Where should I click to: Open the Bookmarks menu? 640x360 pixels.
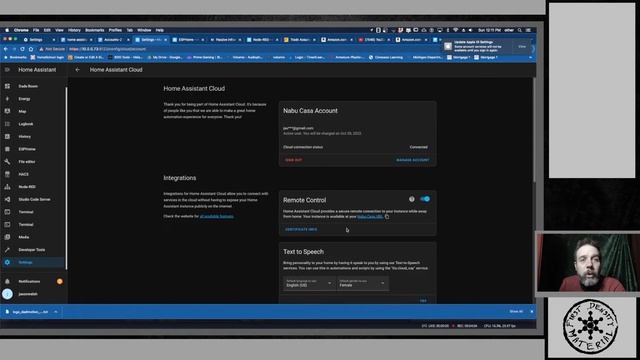(95, 30)
